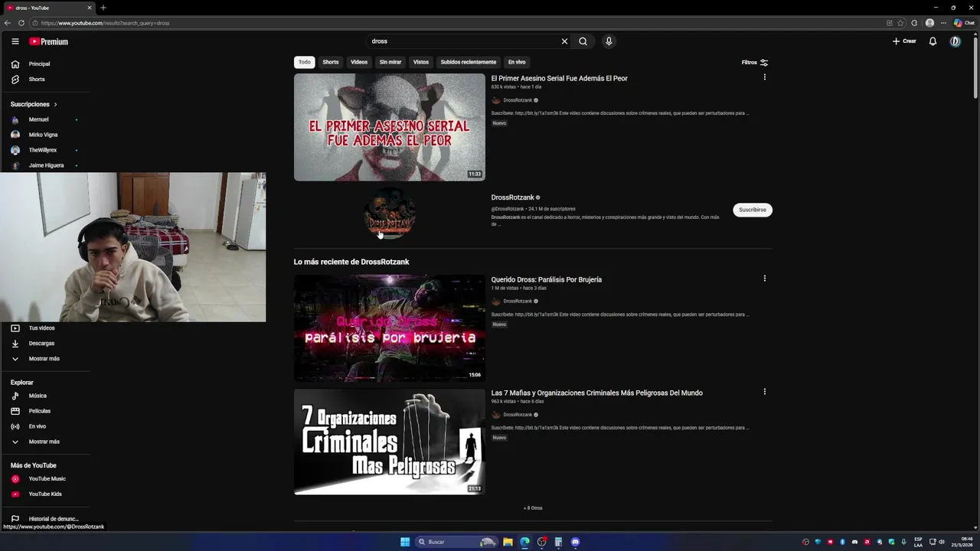Open YouTube notifications bell
This screenshot has width=980, height=551.
pos(933,41)
